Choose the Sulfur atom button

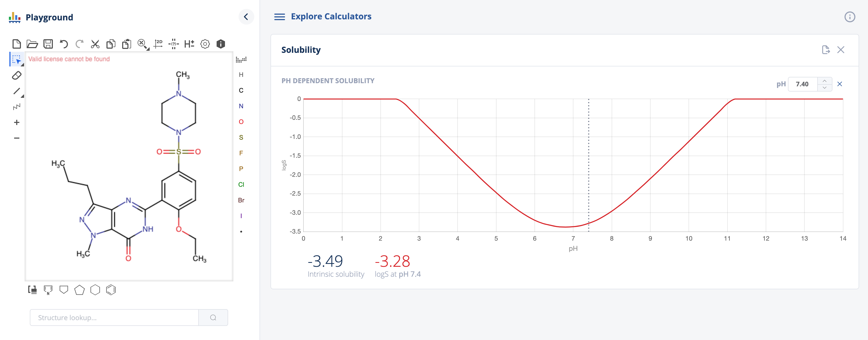(241, 138)
